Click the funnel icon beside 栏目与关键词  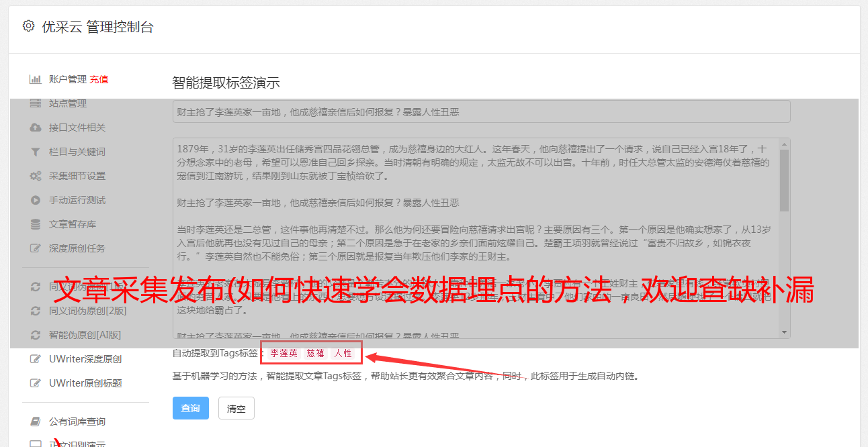tap(36, 152)
